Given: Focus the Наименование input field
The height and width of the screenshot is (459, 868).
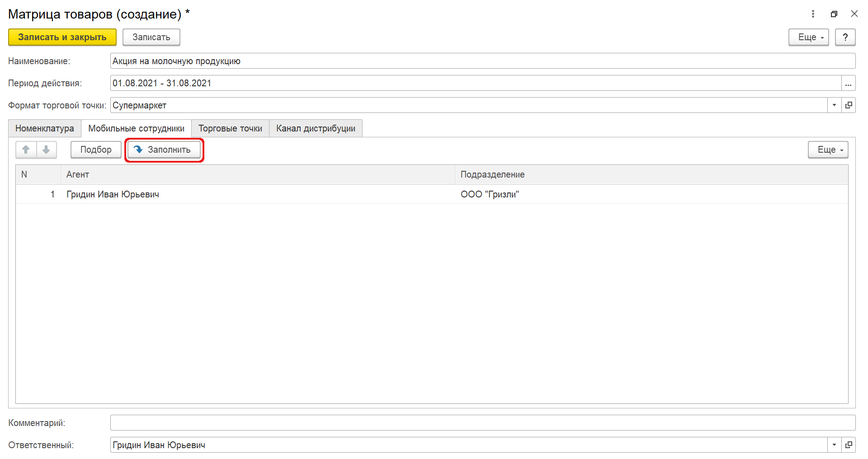Looking at the screenshot, I should pyautogui.click(x=483, y=61).
